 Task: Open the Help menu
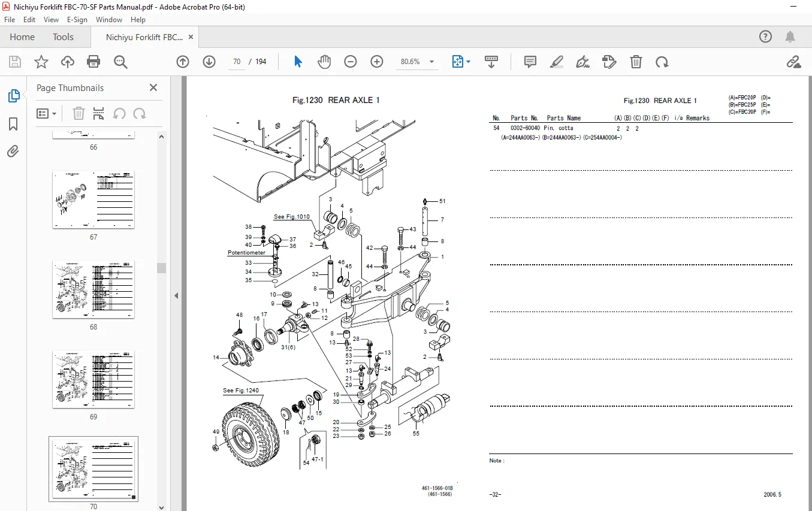click(x=138, y=20)
